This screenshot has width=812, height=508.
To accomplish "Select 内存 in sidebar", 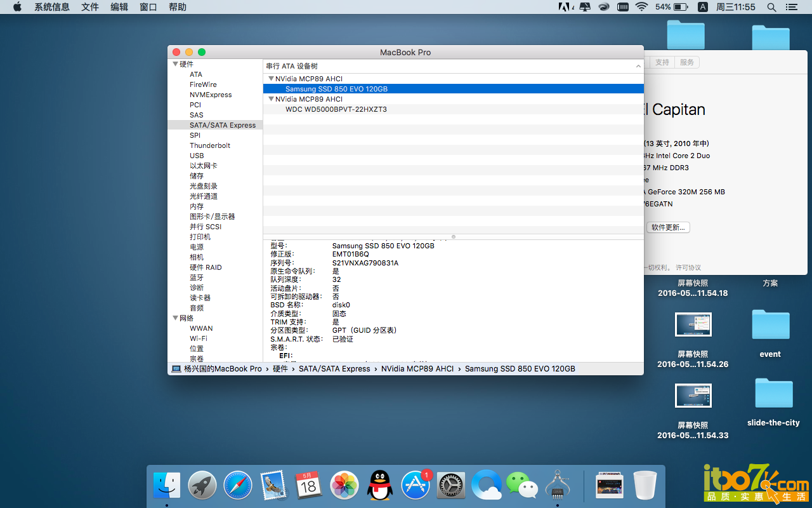I will click(x=197, y=206).
